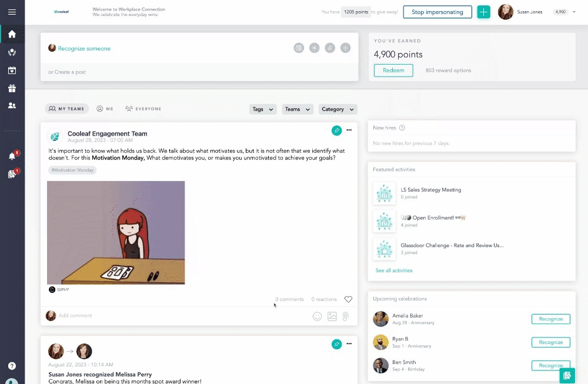Click the first gray icon in the recognize box
The height and width of the screenshot is (384, 588).
[x=299, y=48]
